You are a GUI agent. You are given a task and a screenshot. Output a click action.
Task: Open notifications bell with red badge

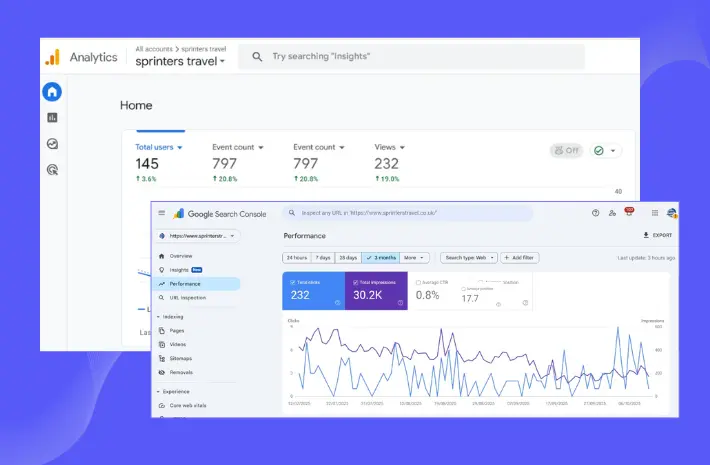[629, 211]
